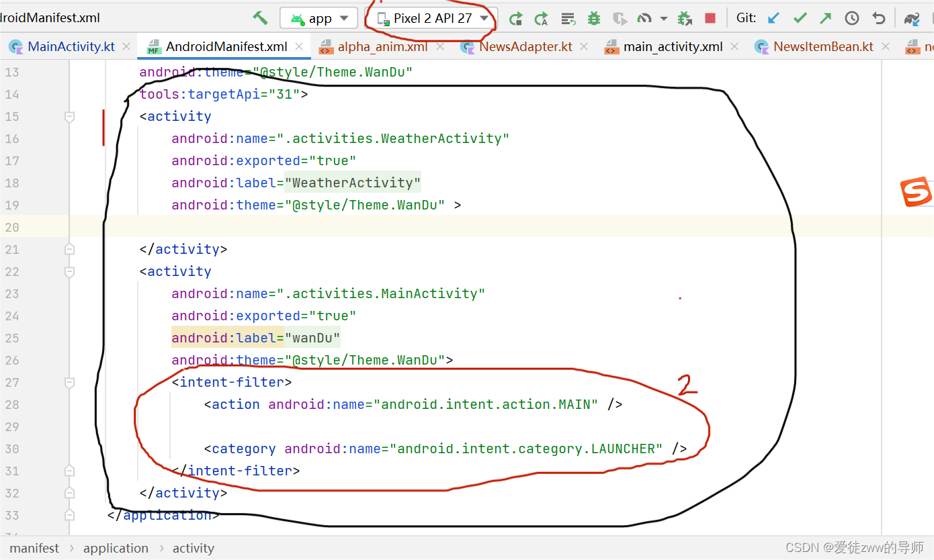Image resolution: width=934 pixels, height=560 pixels.
Task: Click the Apply Code Changes icon
Action: coord(541,18)
